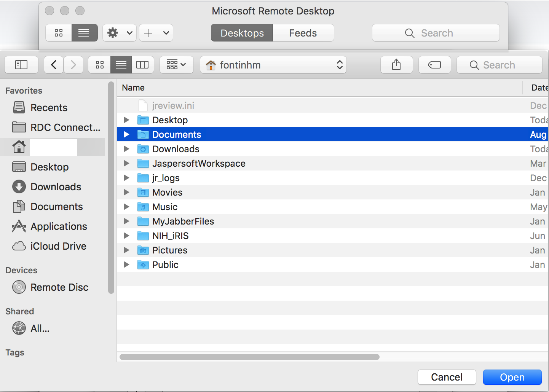Expand the jr_logs folder

coord(126,178)
